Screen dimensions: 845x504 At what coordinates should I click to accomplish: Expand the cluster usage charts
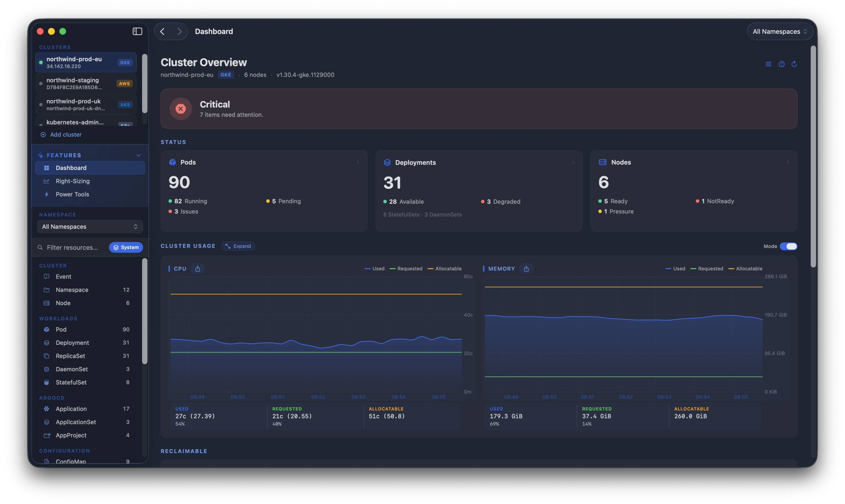(x=238, y=246)
